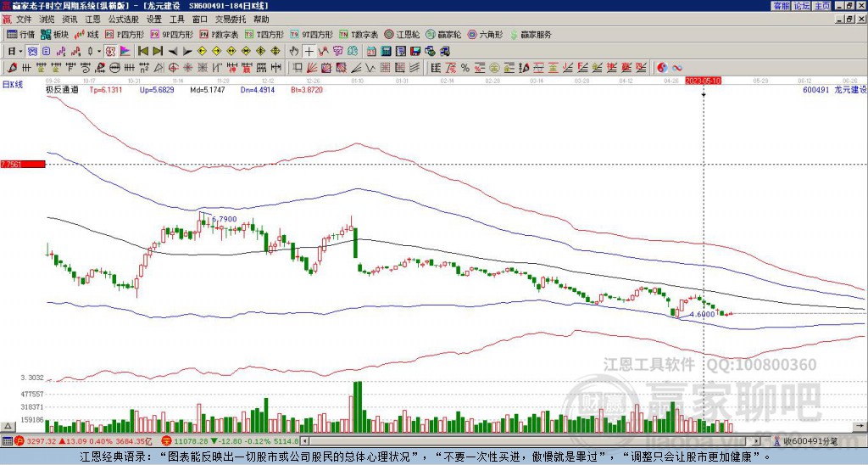Expand the candlestick style dropdown arrow
Screen dimensions: 868x465
click(x=99, y=52)
